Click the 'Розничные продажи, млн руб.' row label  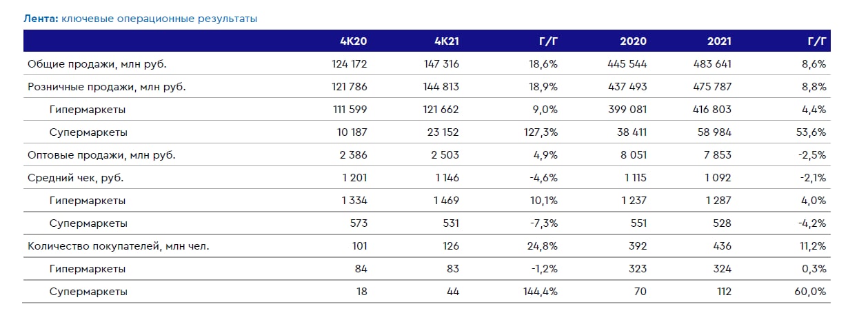(x=106, y=87)
